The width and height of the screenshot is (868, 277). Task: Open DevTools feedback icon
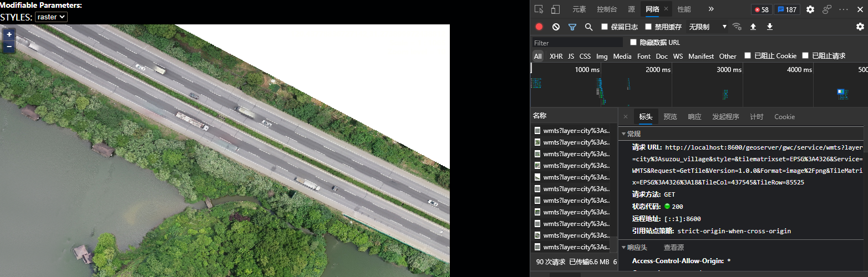[x=827, y=9]
